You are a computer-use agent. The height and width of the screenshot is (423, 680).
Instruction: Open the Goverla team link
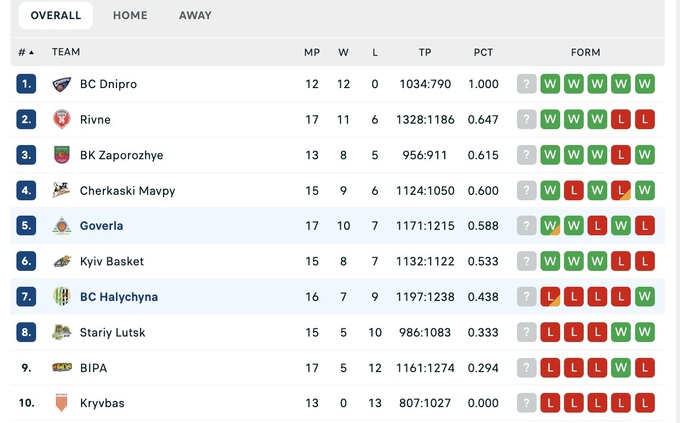tap(102, 226)
